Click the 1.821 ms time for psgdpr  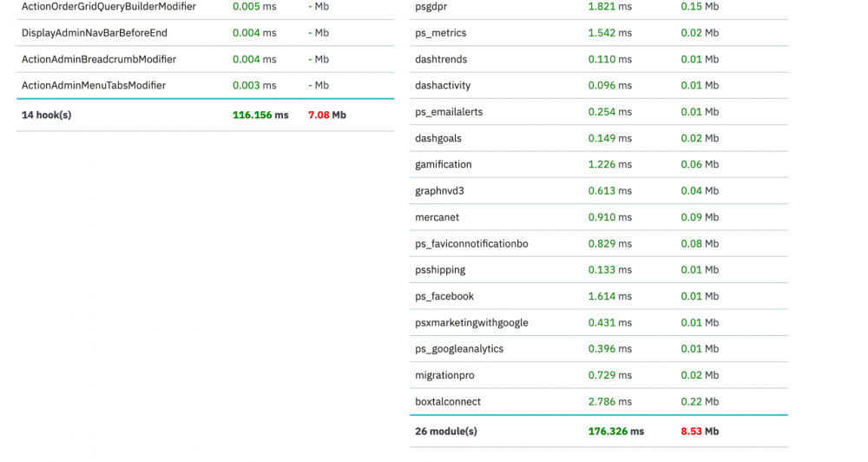coord(610,7)
